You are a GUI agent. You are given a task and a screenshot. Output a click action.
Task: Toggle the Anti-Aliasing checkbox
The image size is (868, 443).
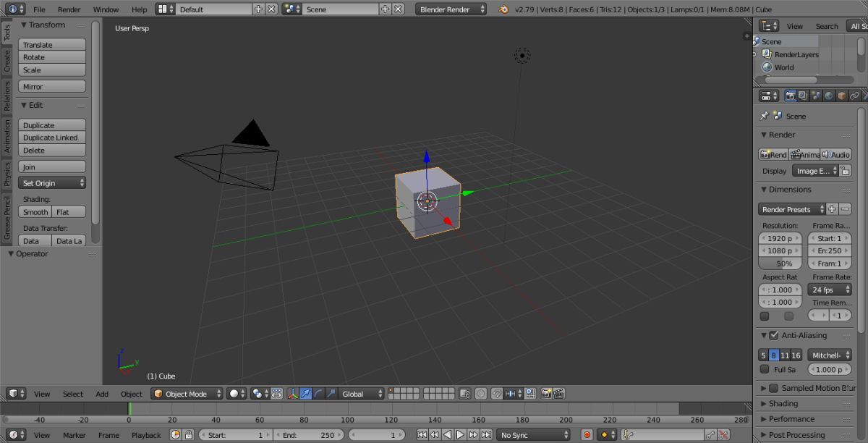pyautogui.click(x=774, y=335)
